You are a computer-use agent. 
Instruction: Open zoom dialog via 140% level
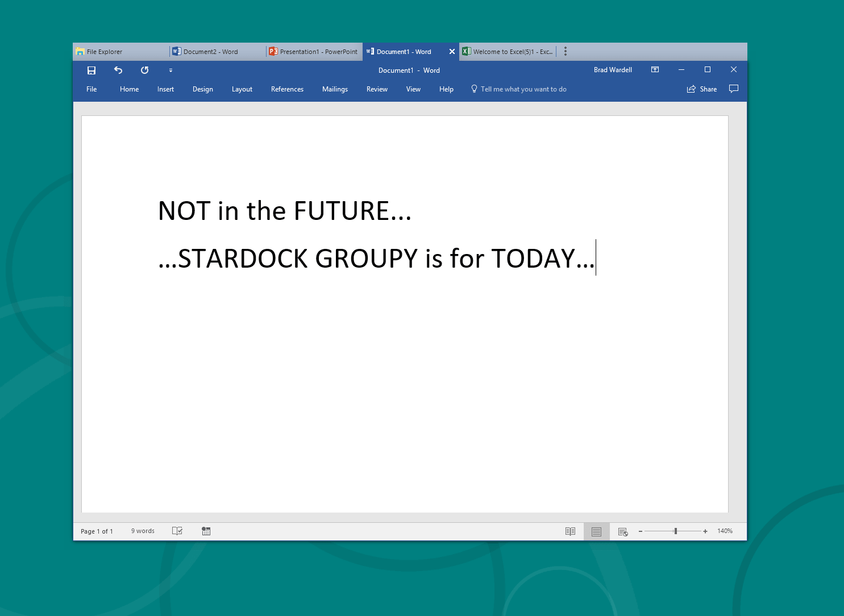click(725, 531)
